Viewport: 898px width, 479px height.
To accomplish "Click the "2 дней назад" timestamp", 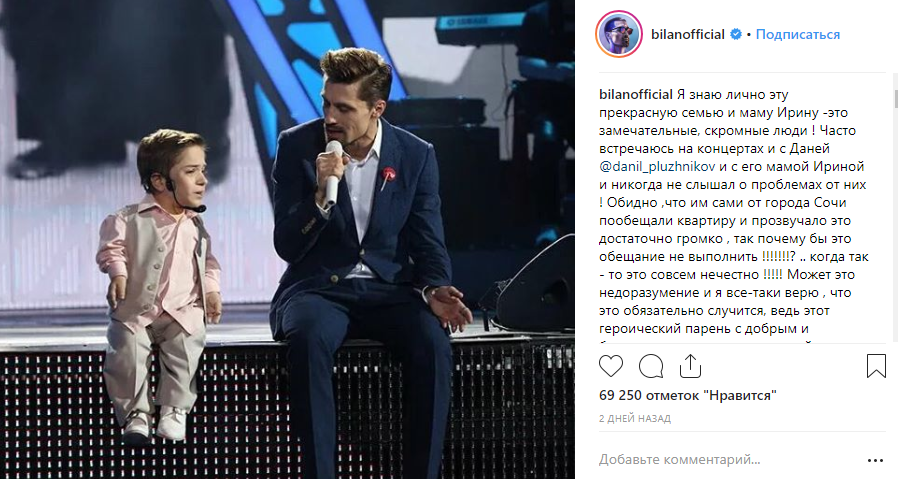I will pyautogui.click(x=635, y=419).
